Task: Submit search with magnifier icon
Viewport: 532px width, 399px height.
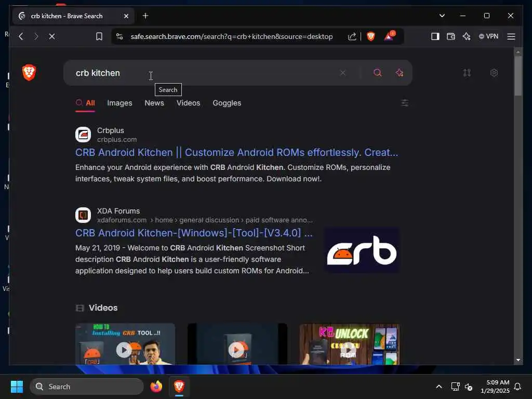Action: tap(378, 73)
